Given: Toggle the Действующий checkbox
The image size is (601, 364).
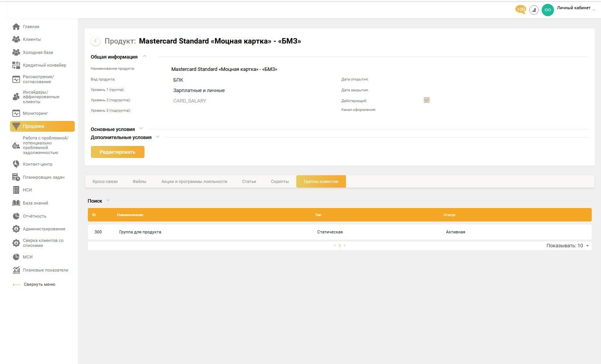Looking at the screenshot, I should pyautogui.click(x=426, y=100).
